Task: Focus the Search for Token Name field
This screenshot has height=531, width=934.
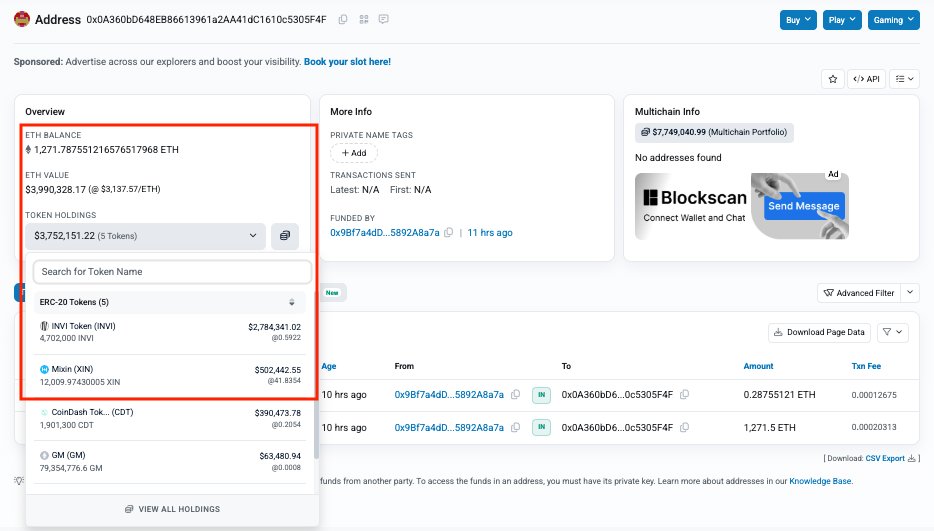Action: [x=172, y=272]
